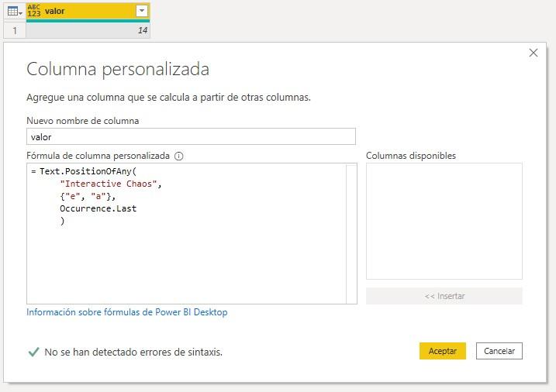Click the ABC123 data type icon
This screenshot has height=392, width=556.
[x=34, y=11]
